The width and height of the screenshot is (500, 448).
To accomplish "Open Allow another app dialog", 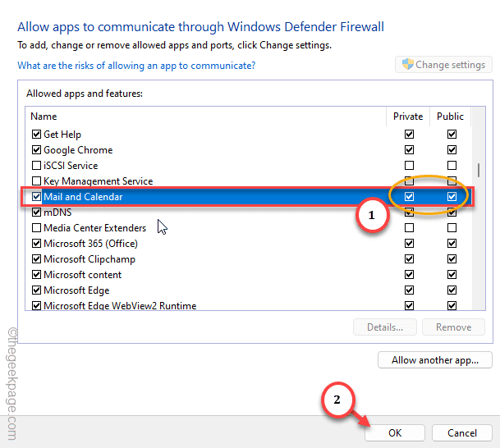I will tap(435, 360).
